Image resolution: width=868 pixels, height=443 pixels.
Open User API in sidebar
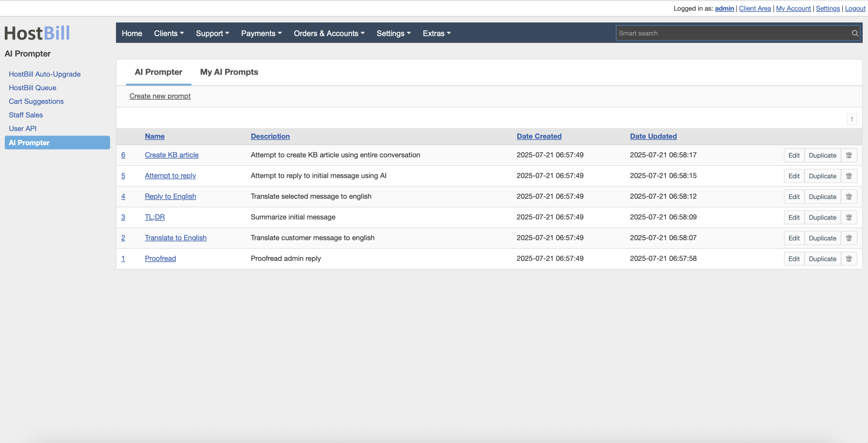[23, 128]
